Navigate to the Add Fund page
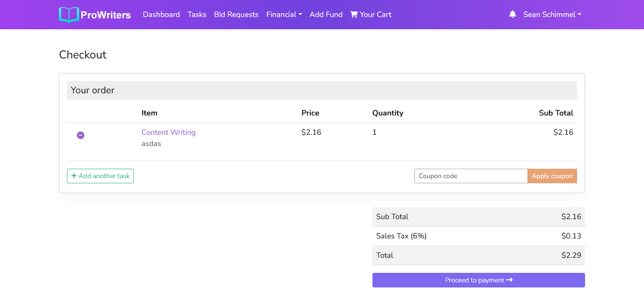Image resolution: width=644 pixels, height=303 pixels. click(x=326, y=15)
